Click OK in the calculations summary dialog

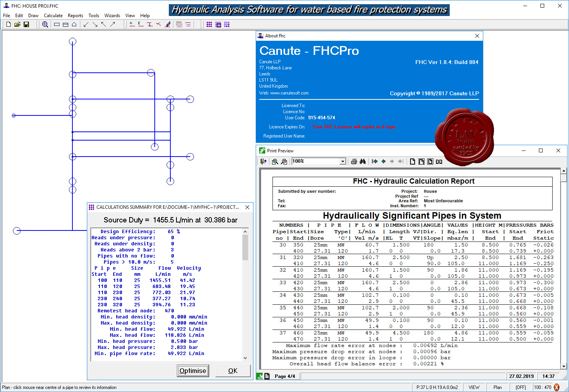[x=233, y=371]
